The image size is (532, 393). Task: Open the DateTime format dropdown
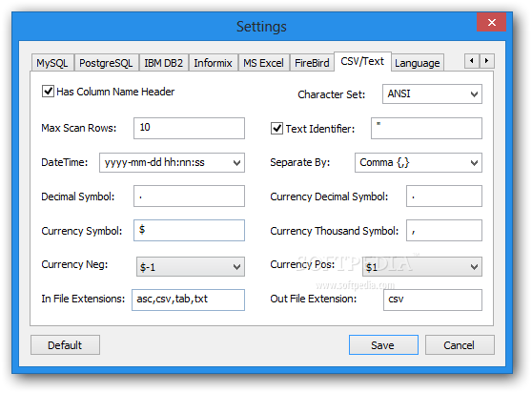pos(172,162)
